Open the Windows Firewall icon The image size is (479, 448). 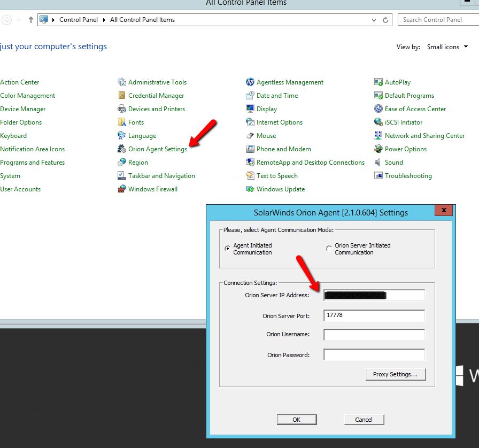pyautogui.click(x=122, y=189)
